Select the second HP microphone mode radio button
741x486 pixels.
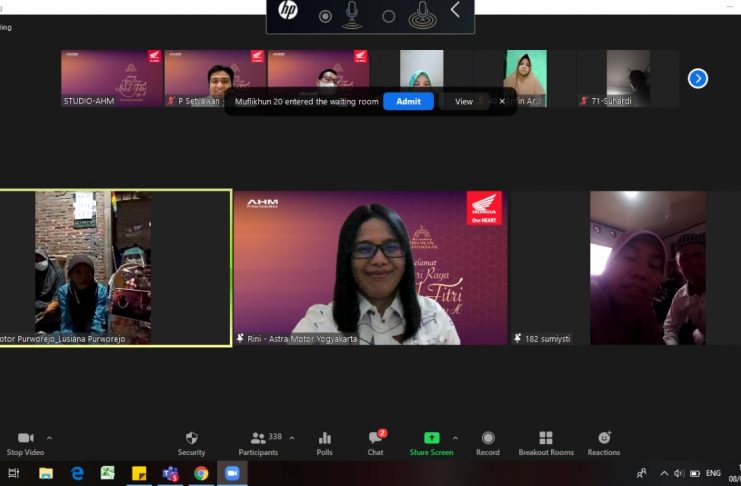tap(389, 16)
